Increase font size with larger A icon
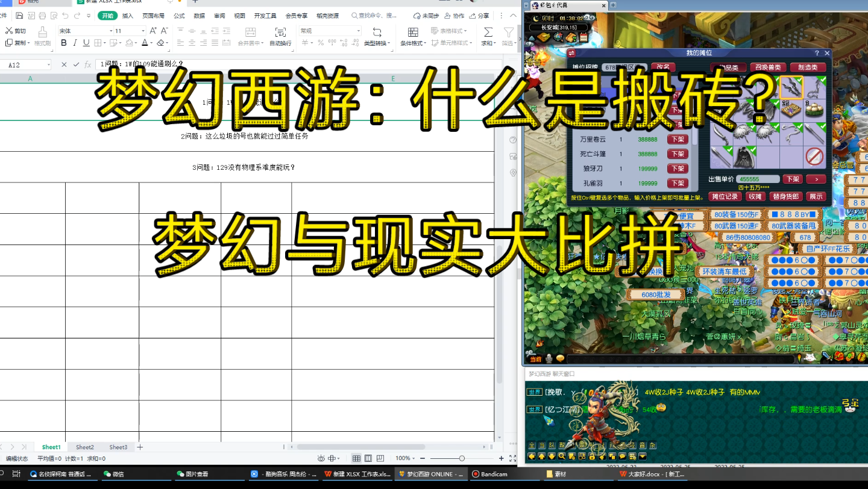The image size is (868, 489). (x=153, y=31)
